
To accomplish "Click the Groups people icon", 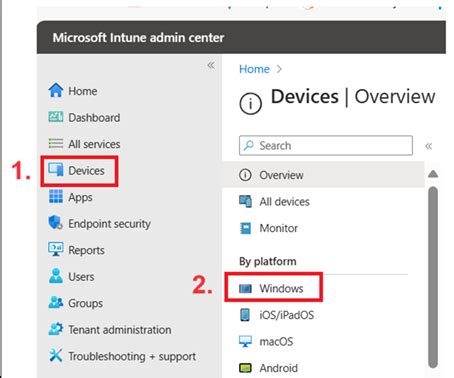I will (56, 302).
